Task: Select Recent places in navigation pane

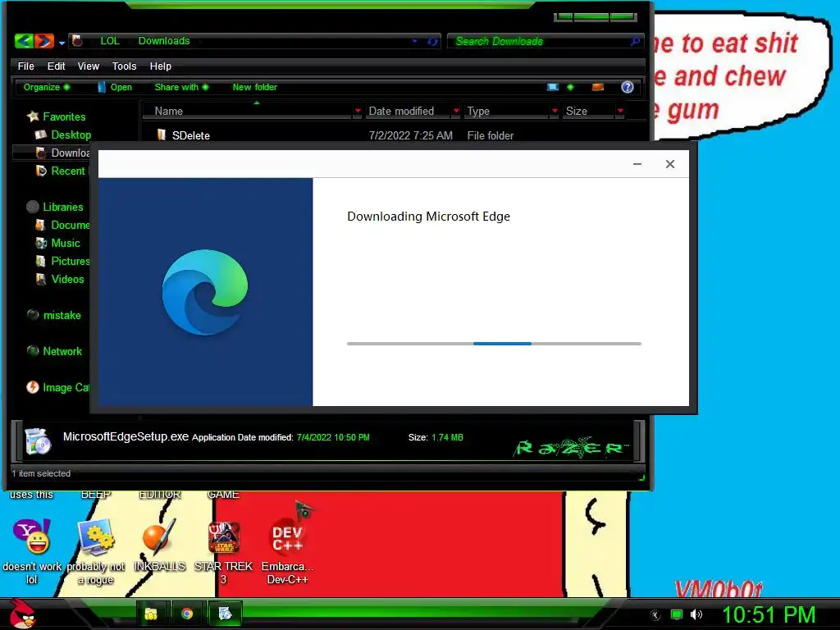Action: (62, 171)
